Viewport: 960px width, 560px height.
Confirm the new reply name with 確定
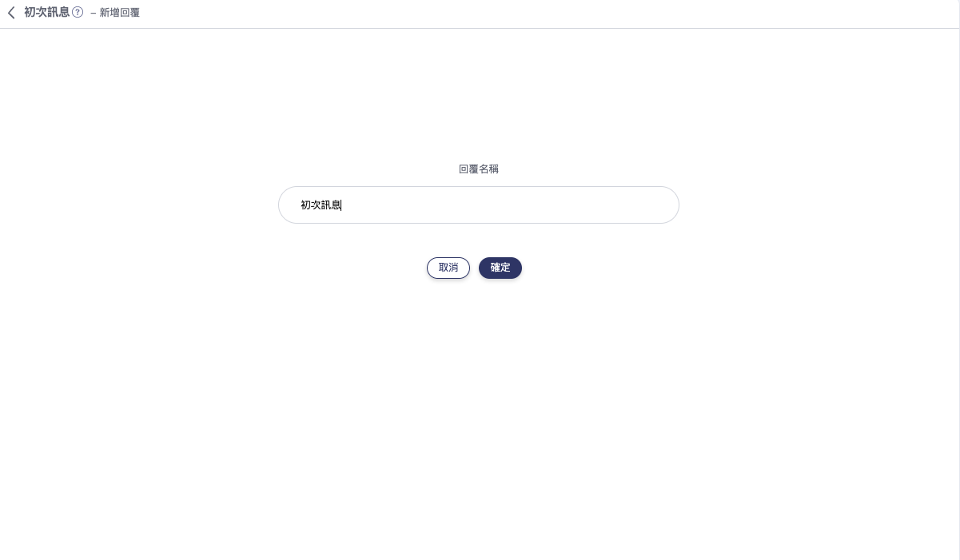click(500, 268)
